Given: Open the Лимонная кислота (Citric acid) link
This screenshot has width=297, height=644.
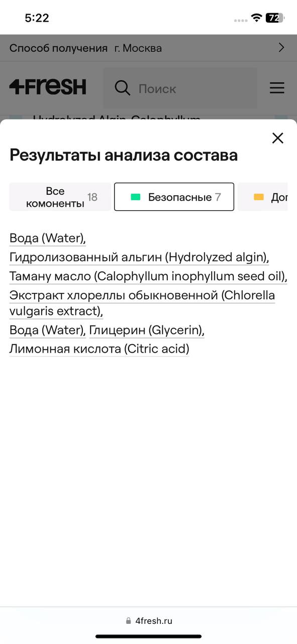Looking at the screenshot, I should click(x=99, y=349).
